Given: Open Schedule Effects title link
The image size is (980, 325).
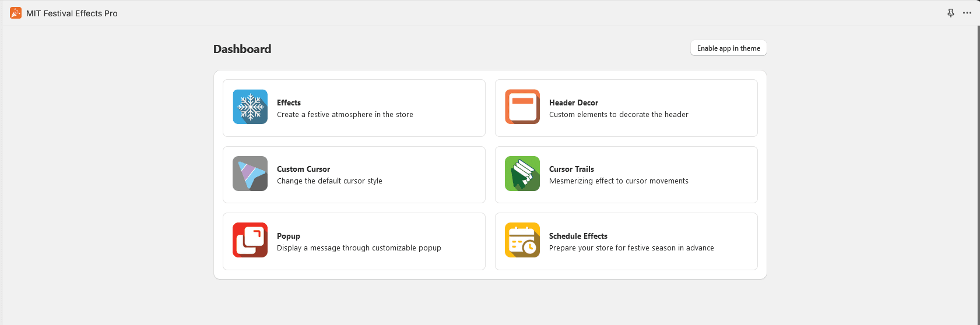Looking at the screenshot, I should pos(578,236).
